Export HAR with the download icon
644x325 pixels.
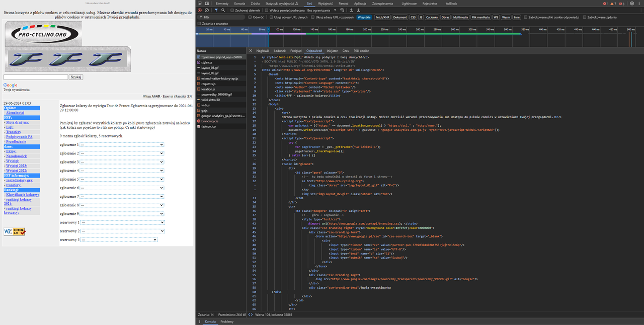(x=358, y=10)
